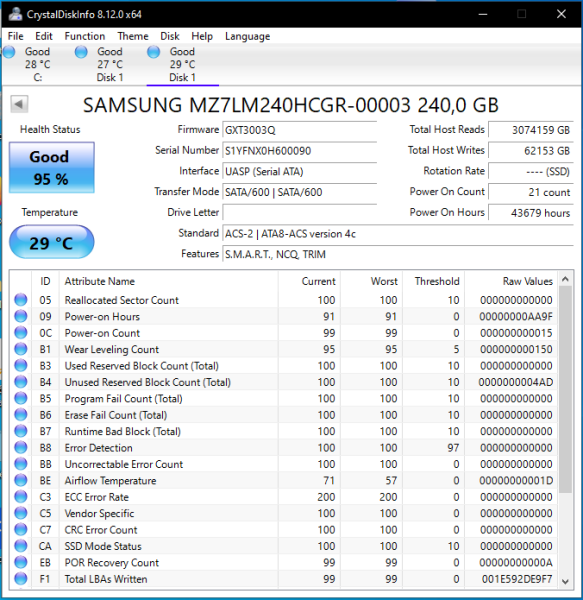Click the Interface field UASP (Serial ATA)
This screenshot has height=600, width=583.
point(300,171)
